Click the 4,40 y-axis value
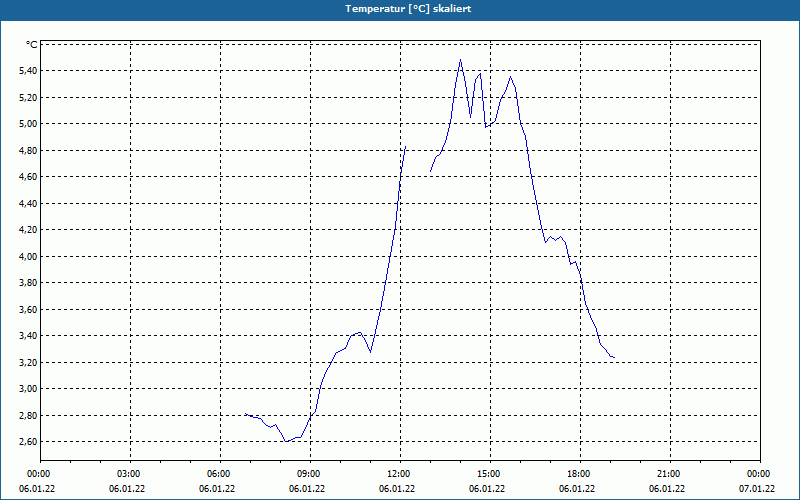 click(x=28, y=204)
